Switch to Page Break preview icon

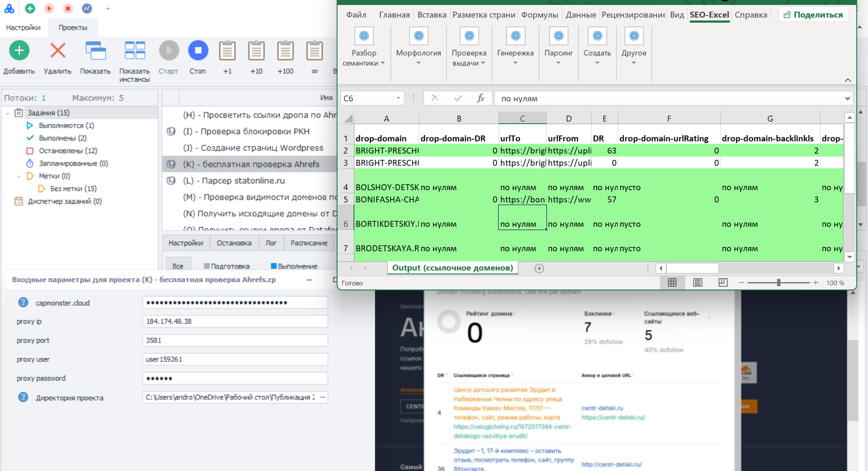tap(723, 282)
